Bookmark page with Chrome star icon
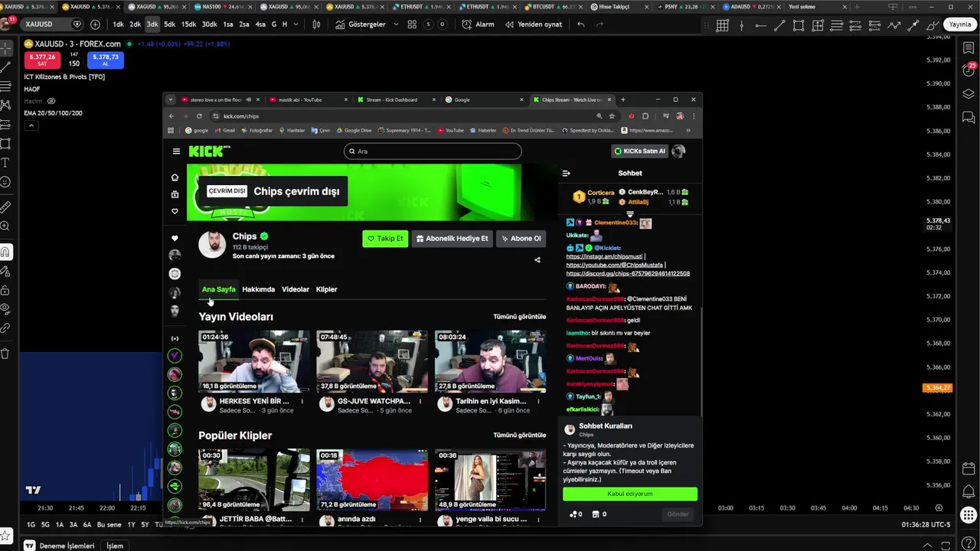980x551 pixels. 612,116
